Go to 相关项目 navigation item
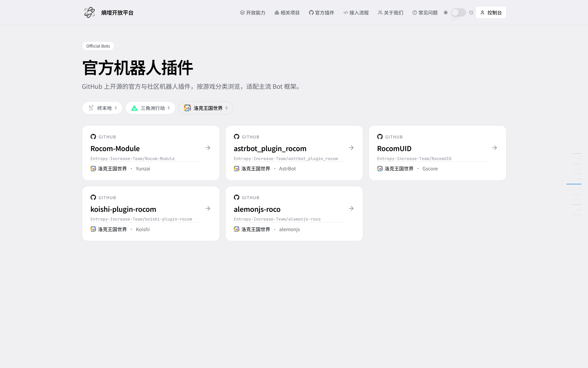588x368 pixels. click(x=287, y=13)
